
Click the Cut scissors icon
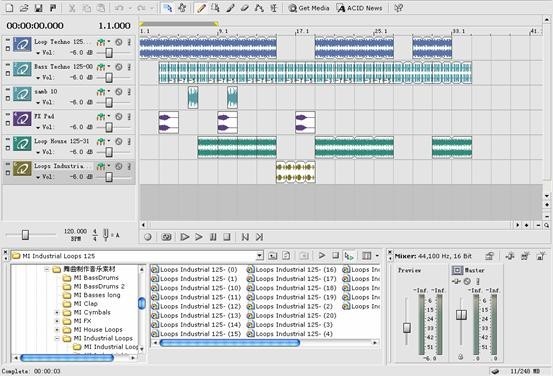point(72,8)
